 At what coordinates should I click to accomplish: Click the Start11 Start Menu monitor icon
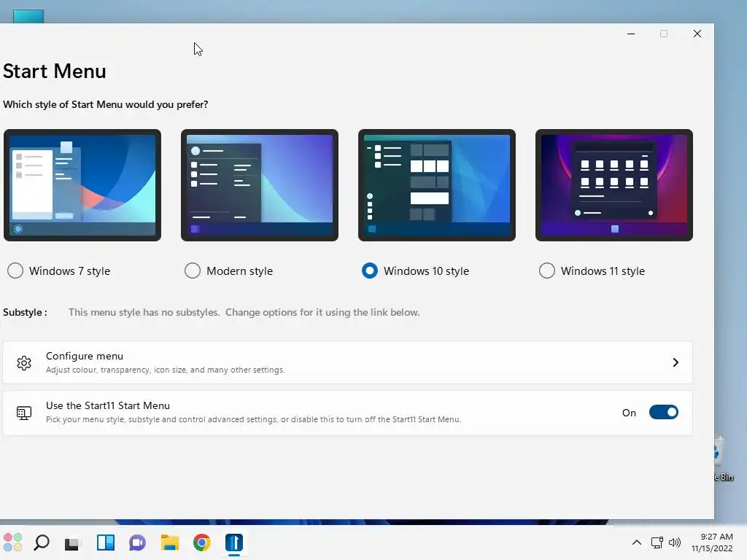point(24,413)
